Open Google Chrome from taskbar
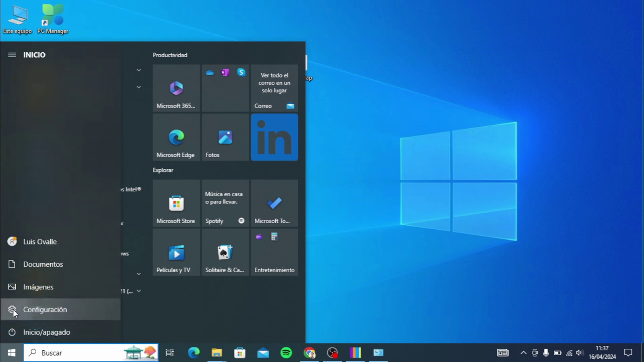The height and width of the screenshot is (362, 644). point(309,353)
